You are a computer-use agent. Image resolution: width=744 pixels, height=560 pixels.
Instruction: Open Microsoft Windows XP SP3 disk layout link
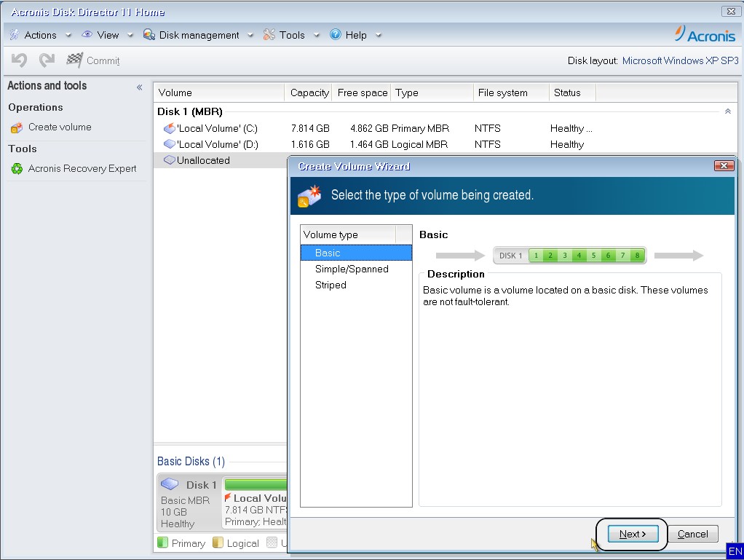(x=680, y=61)
